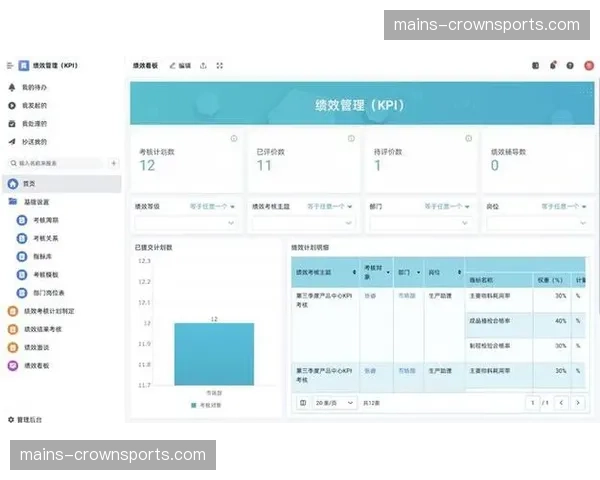600x480 pixels.
Task: Click the 绩效辅导数 card
Action: (538, 161)
